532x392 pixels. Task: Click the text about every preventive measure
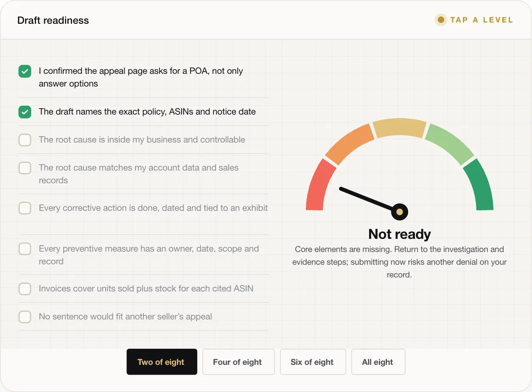click(x=149, y=255)
